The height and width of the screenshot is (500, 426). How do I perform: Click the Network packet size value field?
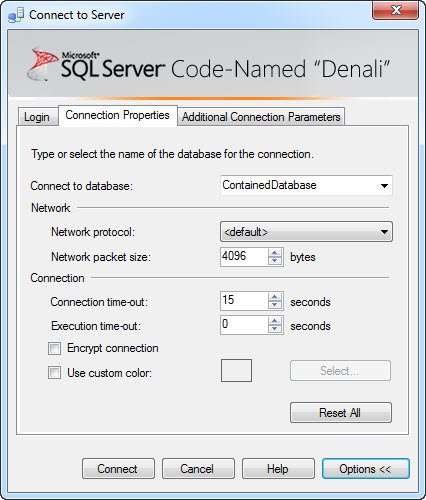pyautogui.click(x=244, y=257)
